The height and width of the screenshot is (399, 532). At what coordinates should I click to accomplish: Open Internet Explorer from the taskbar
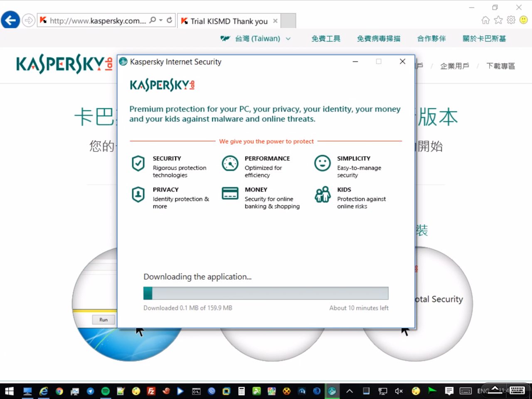[43, 391]
